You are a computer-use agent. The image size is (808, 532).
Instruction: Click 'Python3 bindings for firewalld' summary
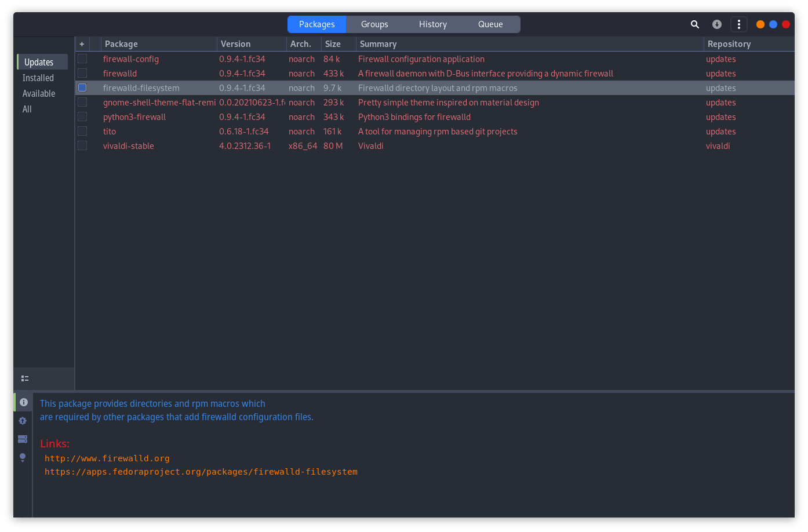pyautogui.click(x=414, y=117)
